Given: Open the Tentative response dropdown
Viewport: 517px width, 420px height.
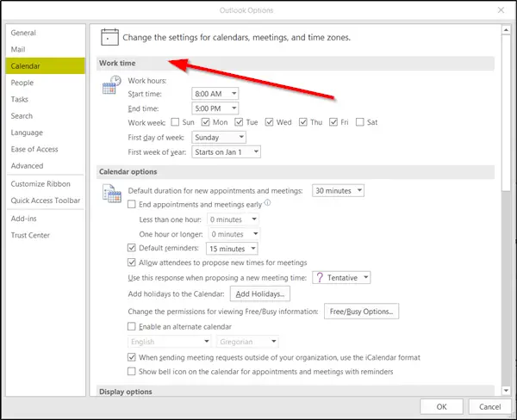Looking at the screenshot, I should pos(341,278).
